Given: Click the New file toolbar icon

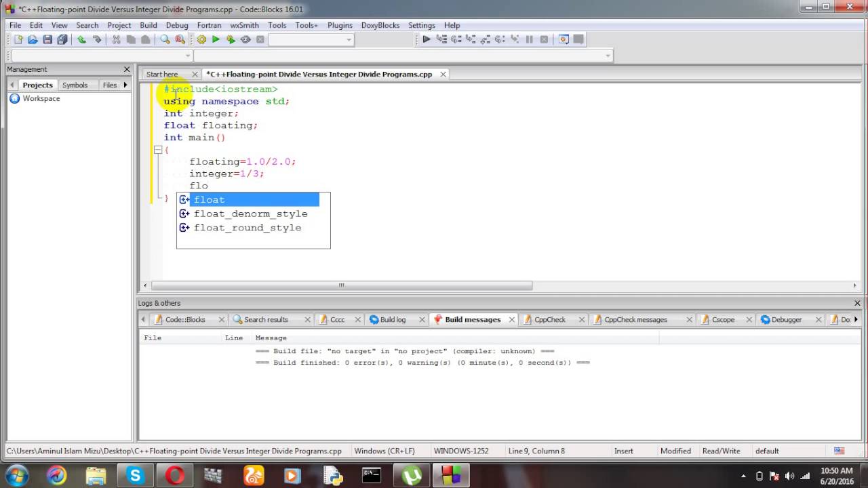Looking at the screenshot, I should pos(18,39).
